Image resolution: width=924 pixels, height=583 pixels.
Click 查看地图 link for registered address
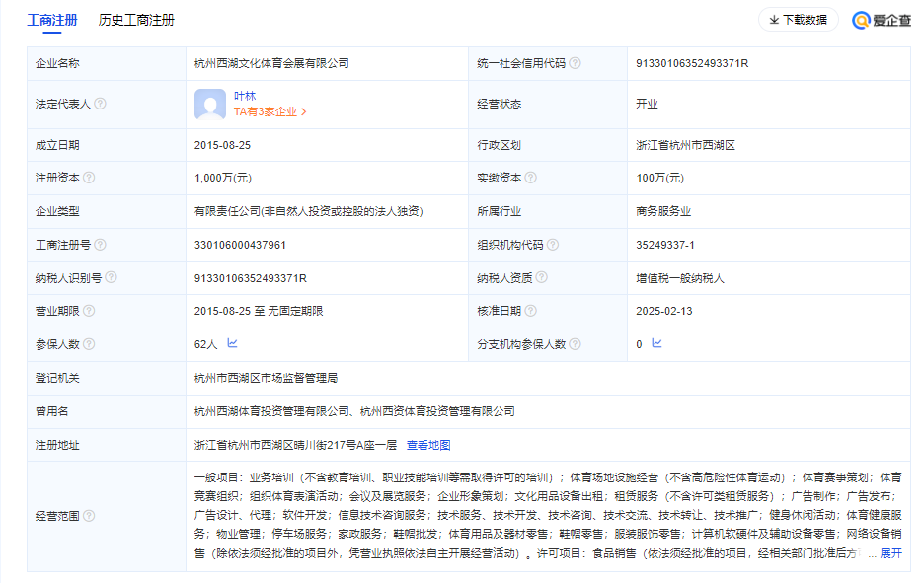click(428, 445)
